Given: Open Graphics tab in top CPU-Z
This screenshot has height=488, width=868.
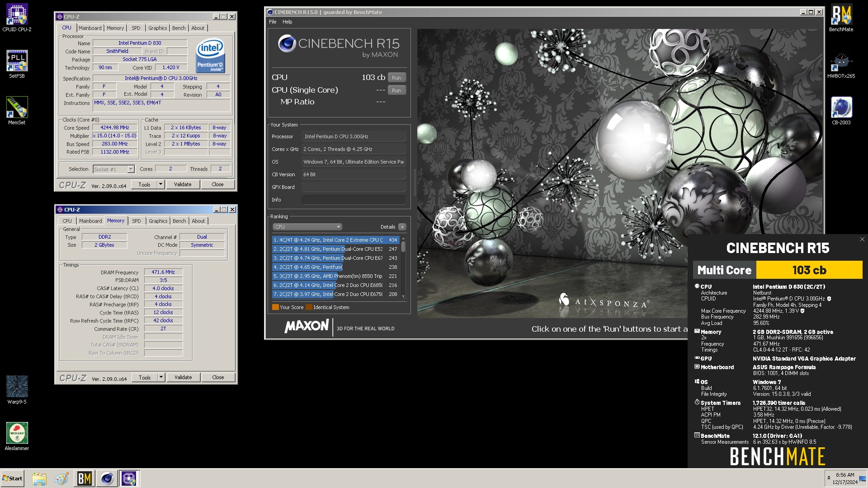Looking at the screenshot, I should (x=158, y=28).
